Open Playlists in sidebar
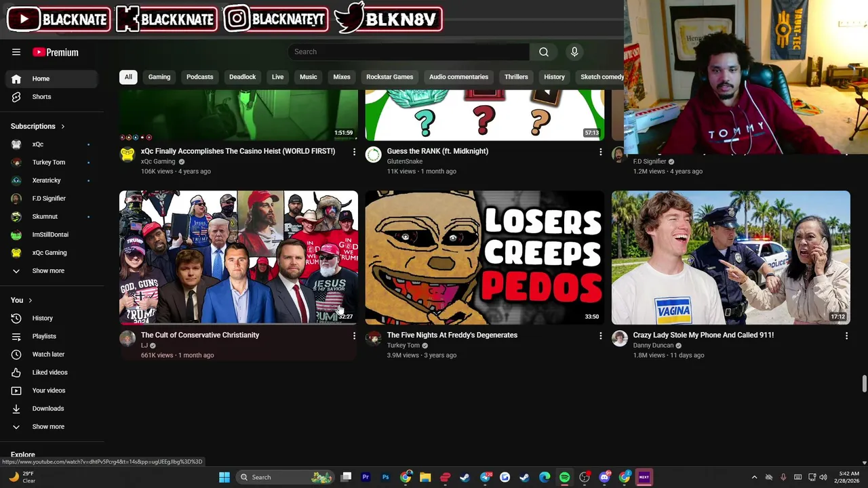This screenshot has width=868, height=488. pos(52,336)
